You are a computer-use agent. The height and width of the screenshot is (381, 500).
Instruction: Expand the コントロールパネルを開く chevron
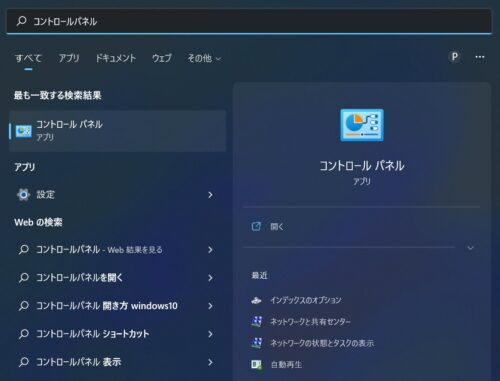pos(210,278)
